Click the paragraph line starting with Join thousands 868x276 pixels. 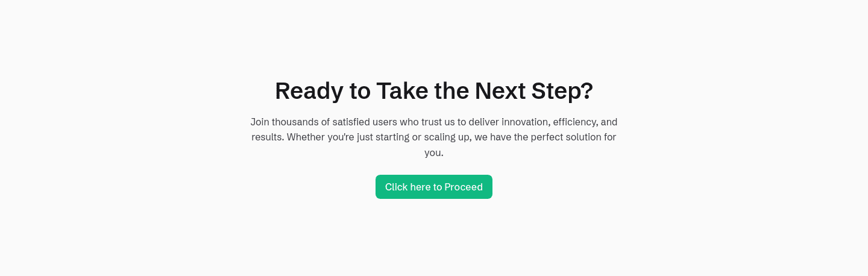tap(434, 122)
